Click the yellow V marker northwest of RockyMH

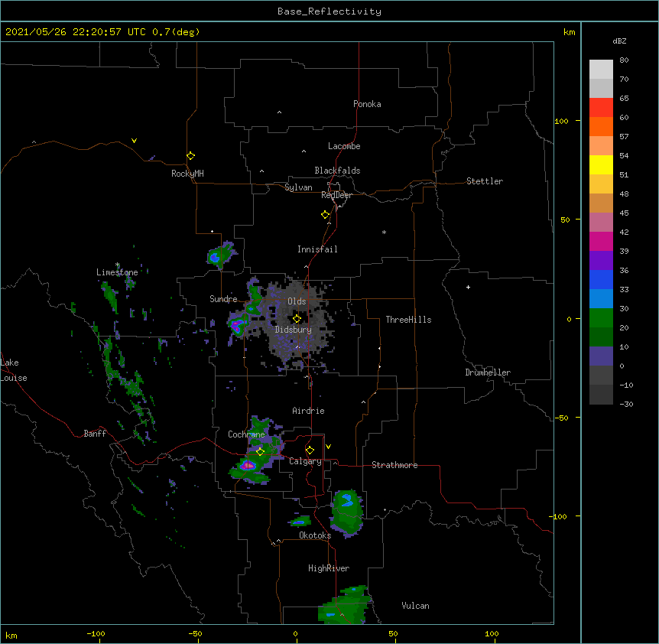coord(134,141)
